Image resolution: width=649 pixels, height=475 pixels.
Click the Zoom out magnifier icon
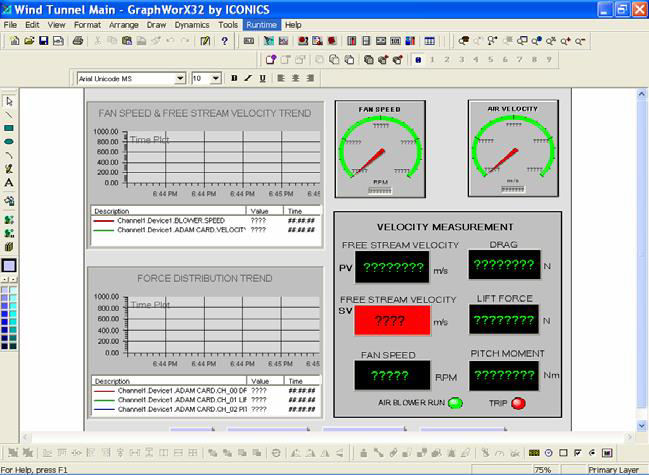pyautogui.click(x=580, y=41)
